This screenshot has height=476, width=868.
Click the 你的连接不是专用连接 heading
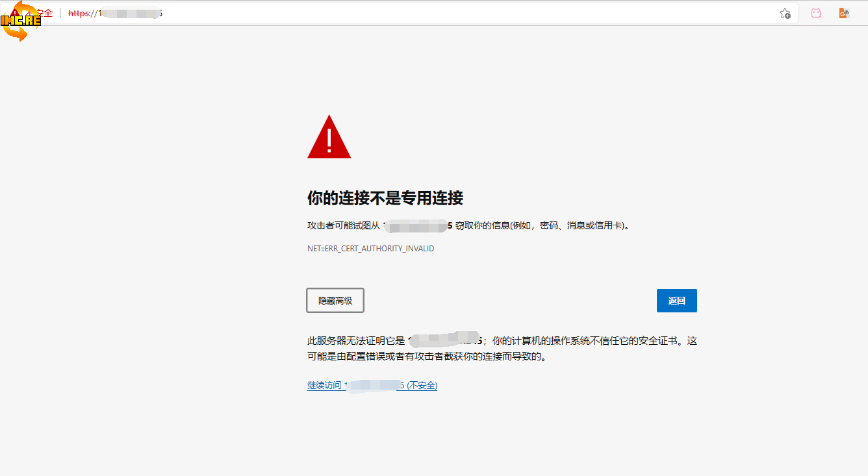pyautogui.click(x=385, y=198)
